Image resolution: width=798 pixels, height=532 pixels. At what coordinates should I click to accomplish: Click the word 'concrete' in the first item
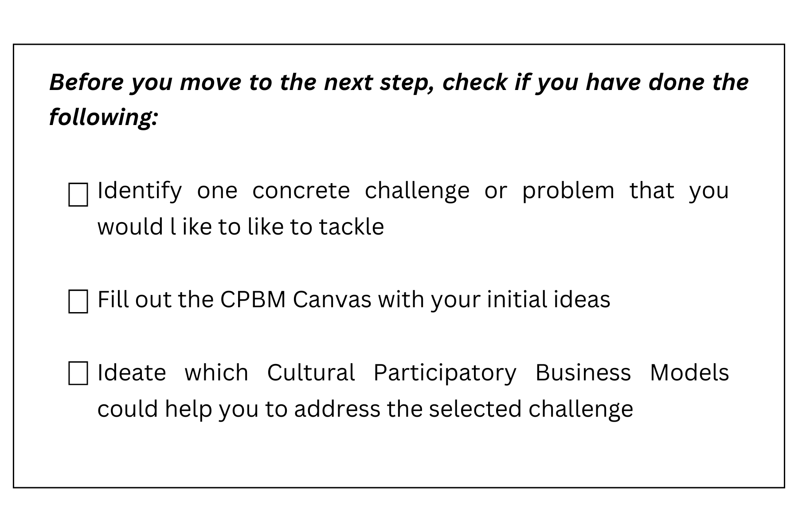point(301,191)
